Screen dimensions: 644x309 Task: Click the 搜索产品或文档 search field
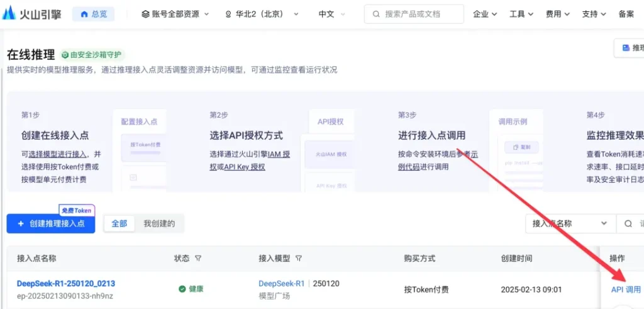pos(418,14)
